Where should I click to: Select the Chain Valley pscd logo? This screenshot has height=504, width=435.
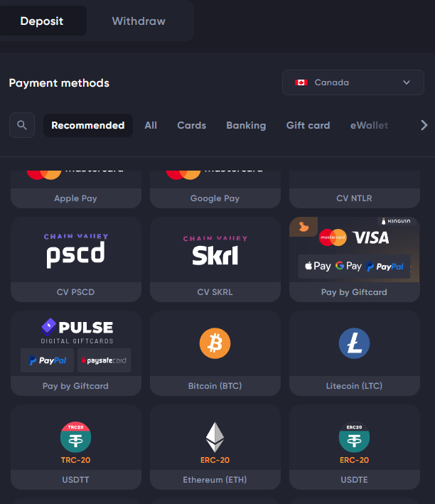click(76, 250)
